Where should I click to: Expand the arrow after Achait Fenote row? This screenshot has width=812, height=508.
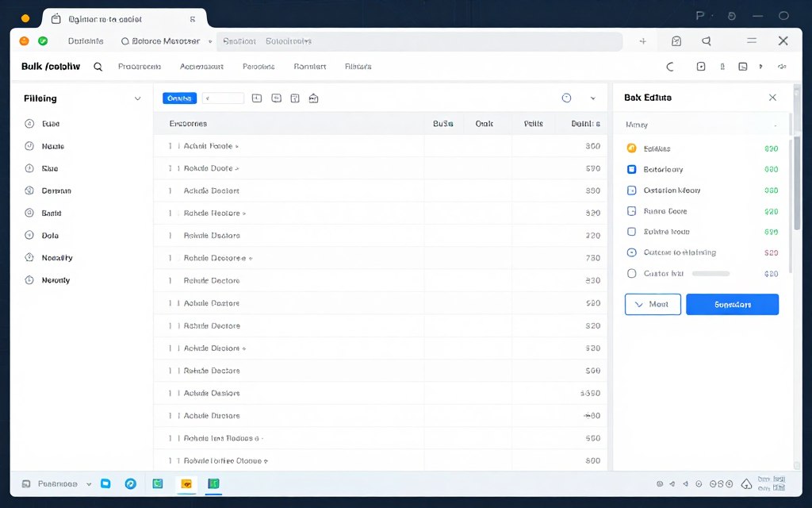(236, 147)
